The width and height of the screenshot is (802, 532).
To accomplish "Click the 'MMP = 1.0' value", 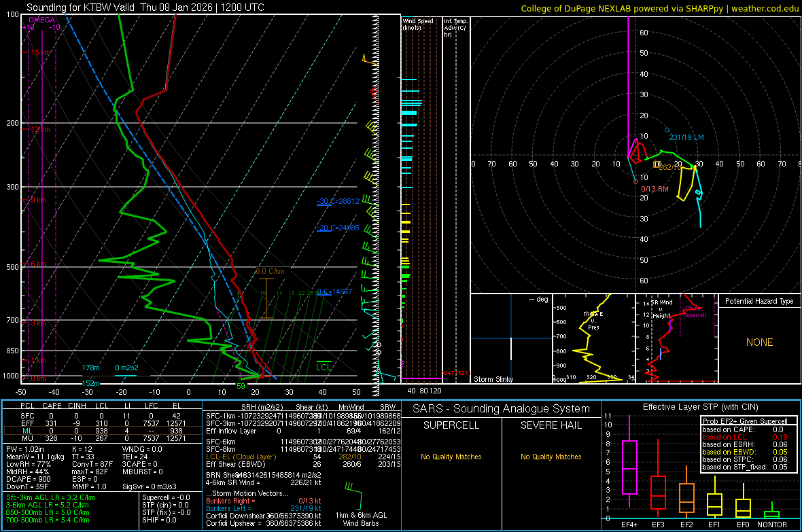I will 89,486.
